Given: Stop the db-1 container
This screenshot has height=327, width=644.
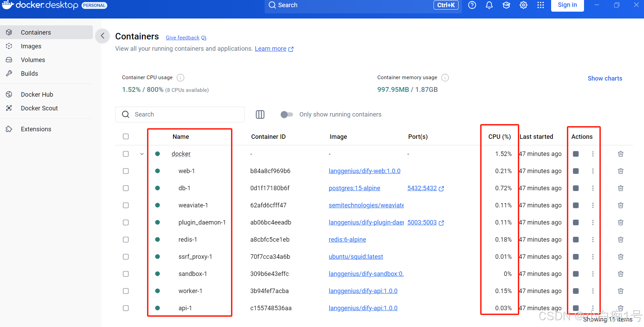Looking at the screenshot, I should click(576, 188).
